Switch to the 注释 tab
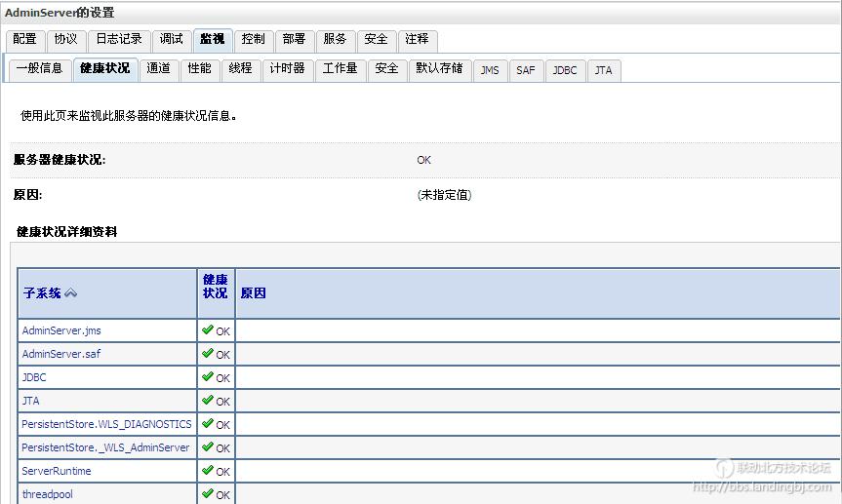The height and width of the screenshot is (504, 842). tap(418, 40)
